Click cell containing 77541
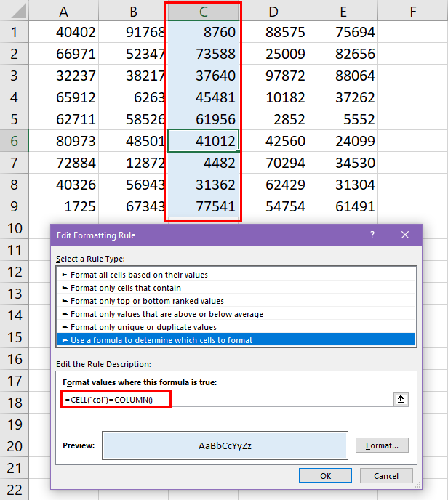The image size is (448, 500). [x=203, y=206]
